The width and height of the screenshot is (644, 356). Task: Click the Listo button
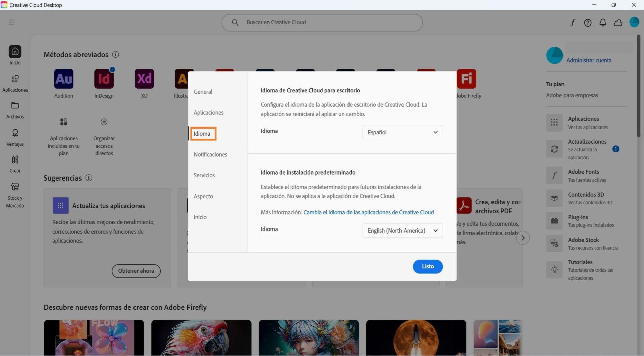coord(428,267)
